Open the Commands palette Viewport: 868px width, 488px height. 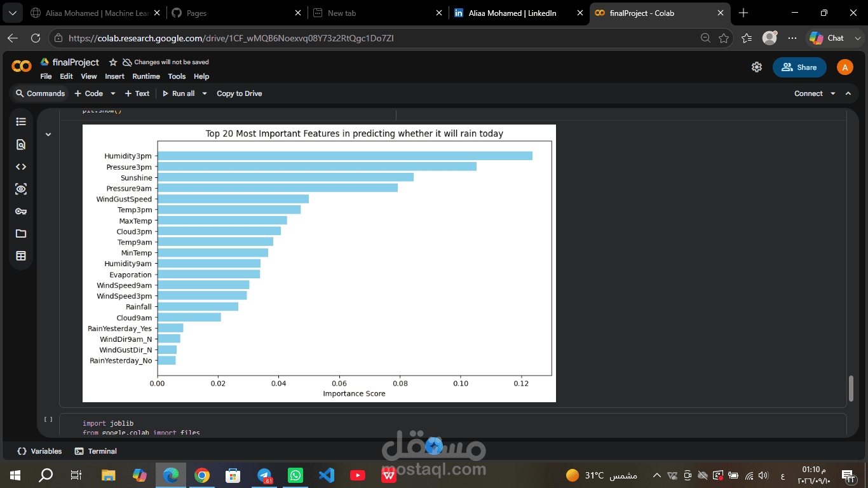tap(40, 93)
